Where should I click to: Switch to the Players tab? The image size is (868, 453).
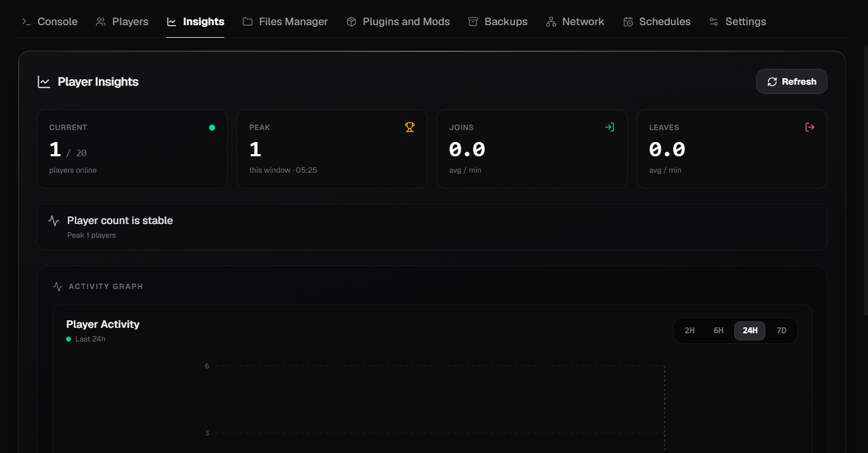[x=122, y=21]
